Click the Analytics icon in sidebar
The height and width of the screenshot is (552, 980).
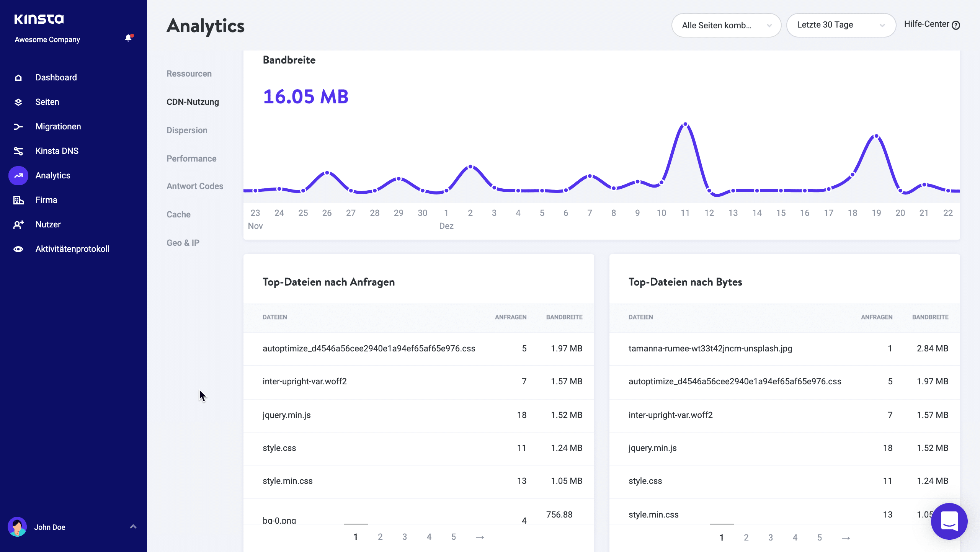click(18, 175)
